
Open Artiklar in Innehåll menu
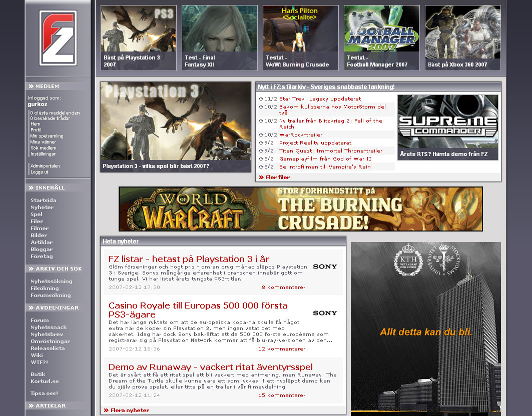[42, 242]
